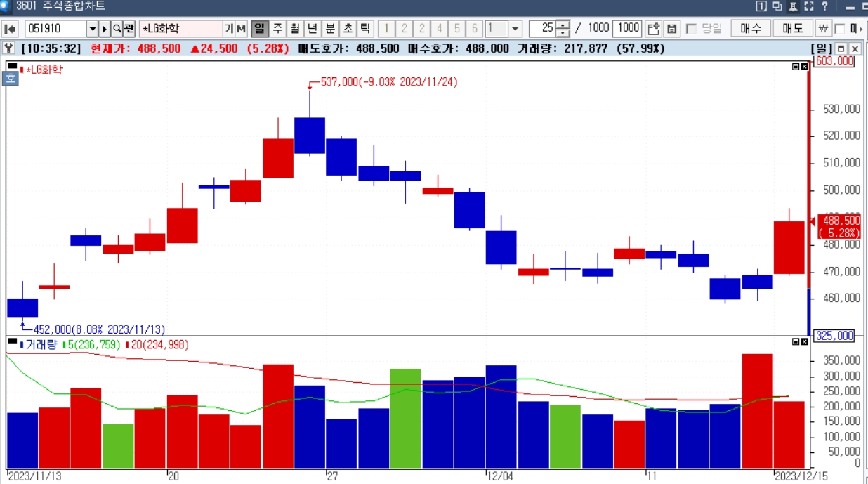Click the 현재가 488,500 current price text
Image resolution: width=868 pixels, height=484 pixels.
(136, 48)
